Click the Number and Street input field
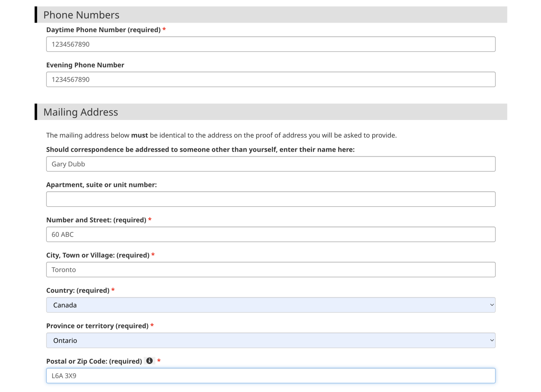Screen dimensions: 541x392 point(270,234)
